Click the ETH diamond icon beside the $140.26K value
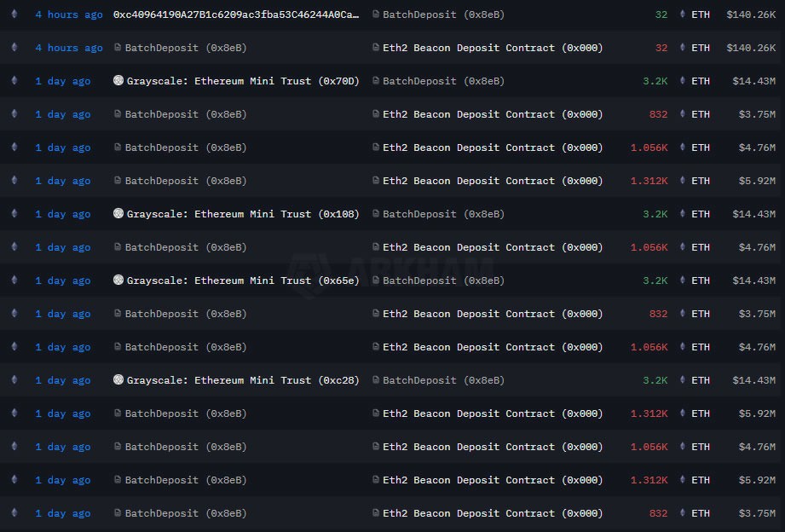 pyautogui.click(x=682, y=14)
